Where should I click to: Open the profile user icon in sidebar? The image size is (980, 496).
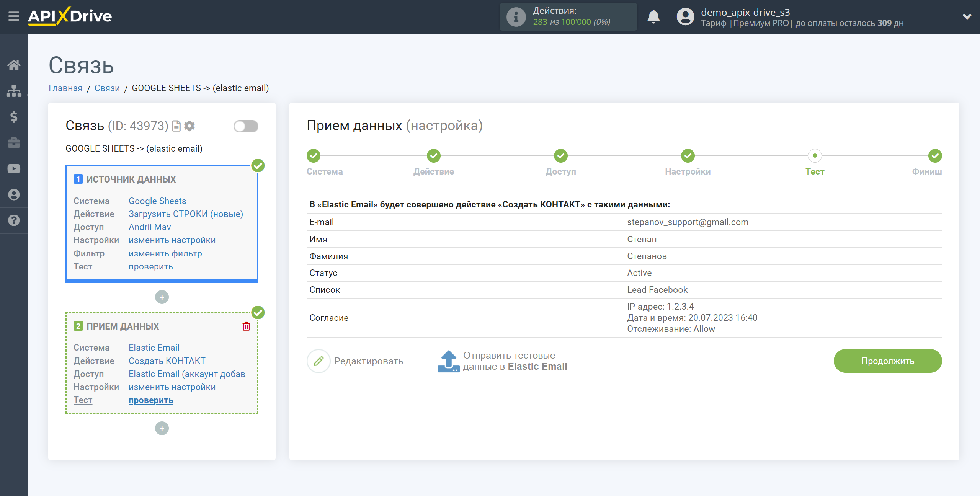tap(14, 194)
